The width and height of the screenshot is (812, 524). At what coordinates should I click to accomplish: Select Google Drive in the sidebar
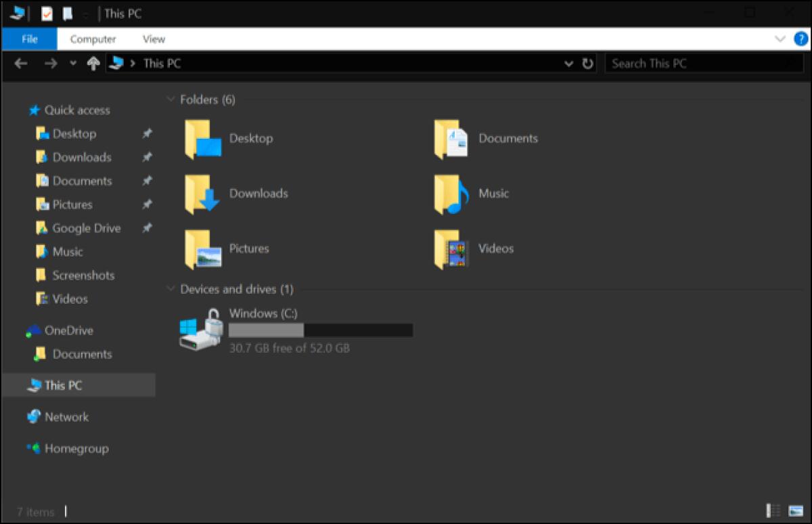(x=86, y=227)
